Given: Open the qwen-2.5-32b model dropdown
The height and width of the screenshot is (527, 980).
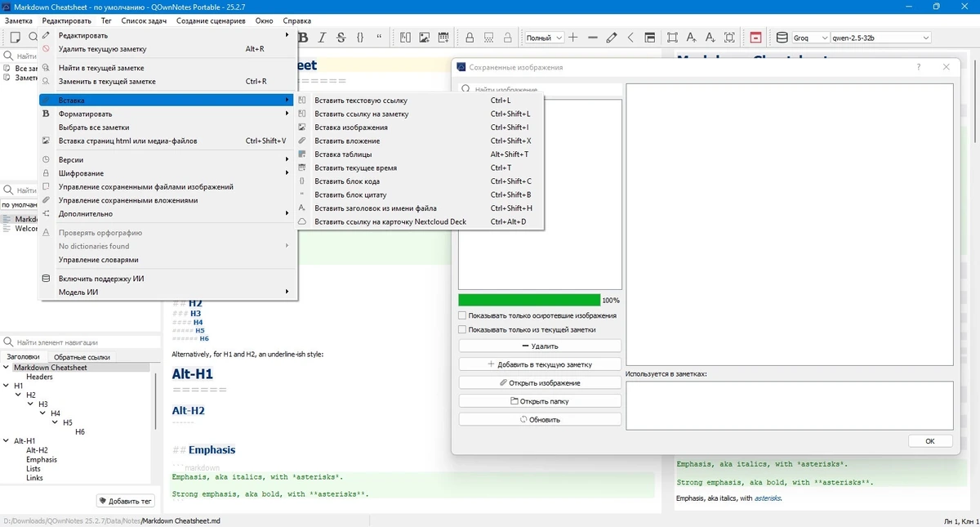Looking at the screenshot, I should coord(880,38).
